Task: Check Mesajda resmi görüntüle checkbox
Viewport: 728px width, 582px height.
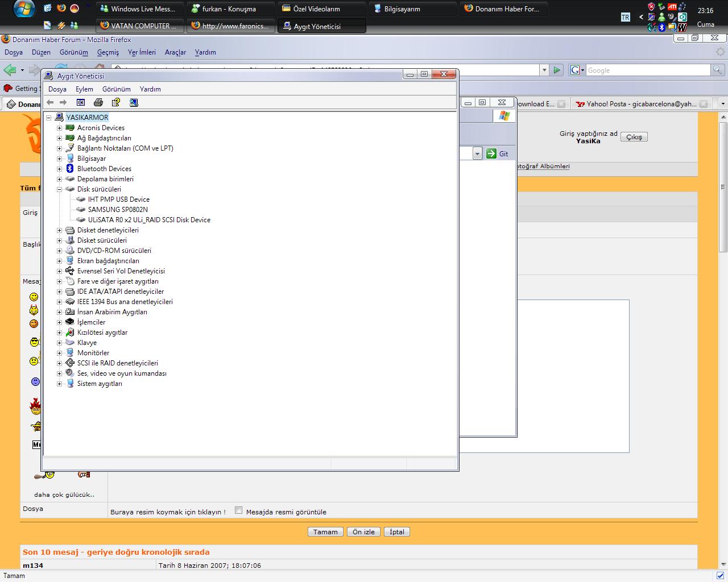Action: pos(239,510)
